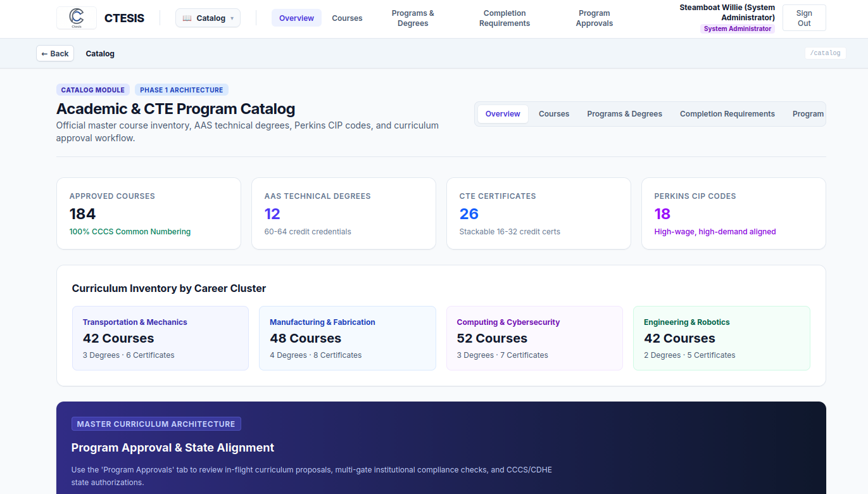Click 'Academic & CTE Program Catalog' title

tap(176, 109)
